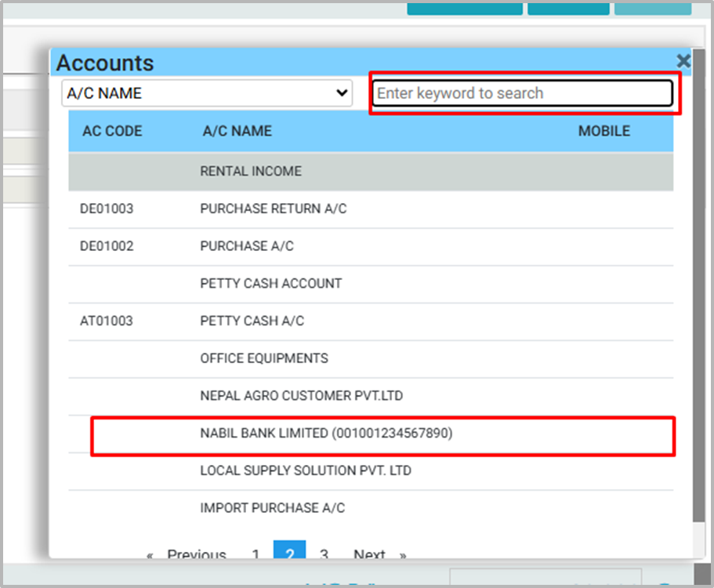
Task: Sort by the A/C NAME column header
Action: (x=237, y=131)
